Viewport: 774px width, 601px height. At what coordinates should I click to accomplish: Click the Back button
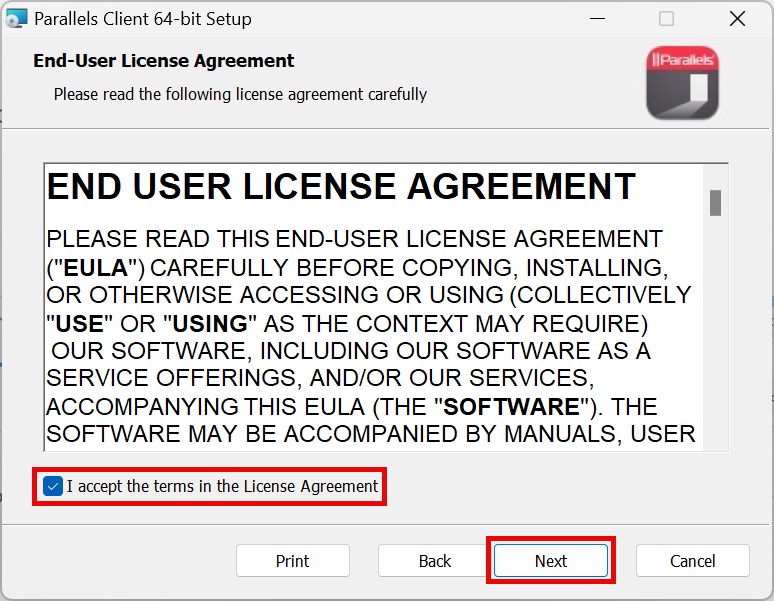(434, 561)
